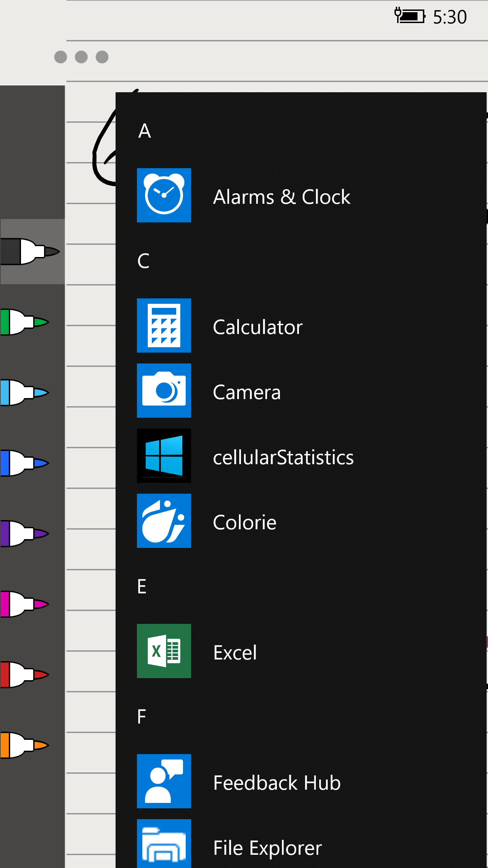The width and height of the screenshot is (488, 868).
Task: Select the black marker pen
Action: point(30,252)
